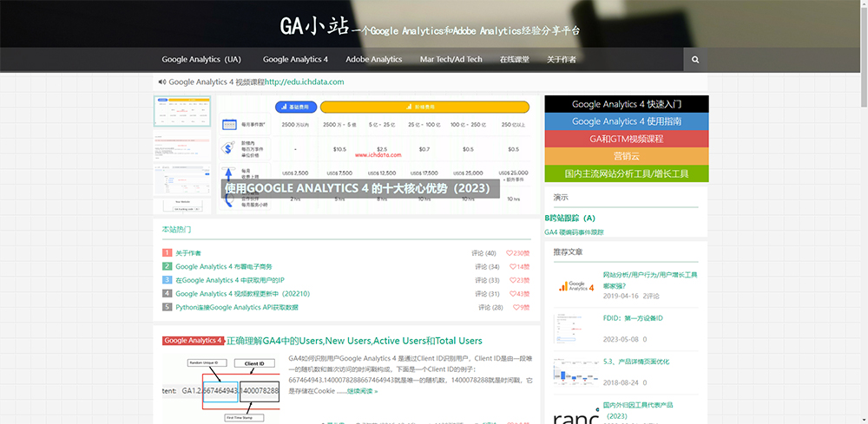Click the red Google Analytics 4 category tag
The height and width of the screenshot is (424, 868).
click(194, 341)
